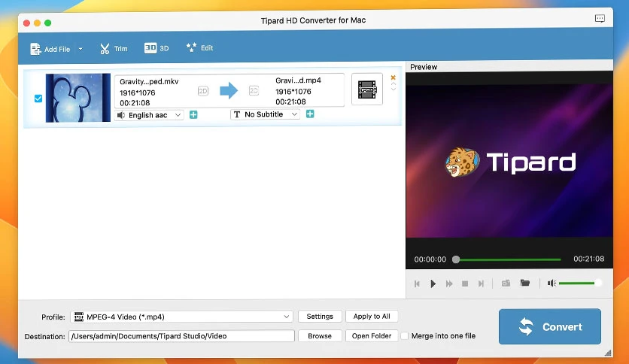Start conversion with the Convert button

tap(549, 326)
